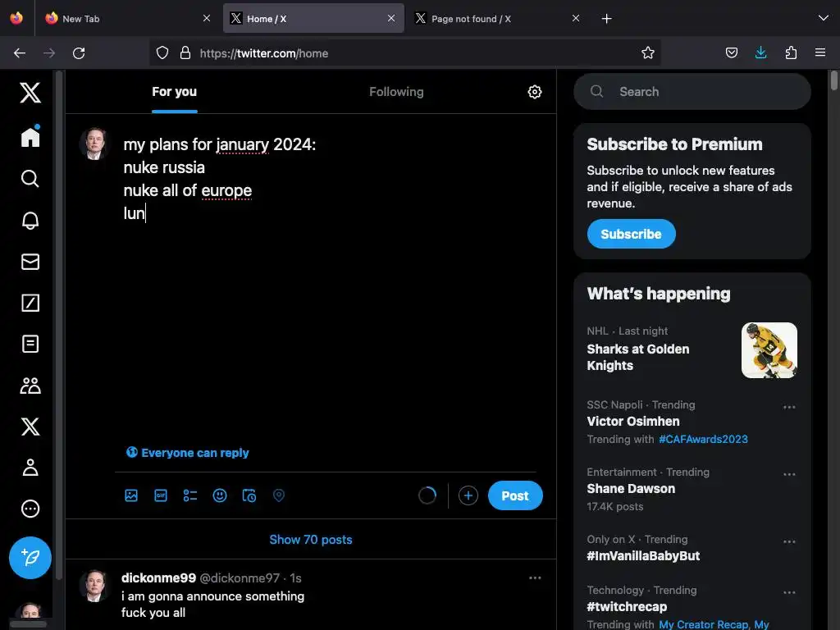The image size is (840, 630).
Task: Switch to the For you tab
Action: click(174, 92)
